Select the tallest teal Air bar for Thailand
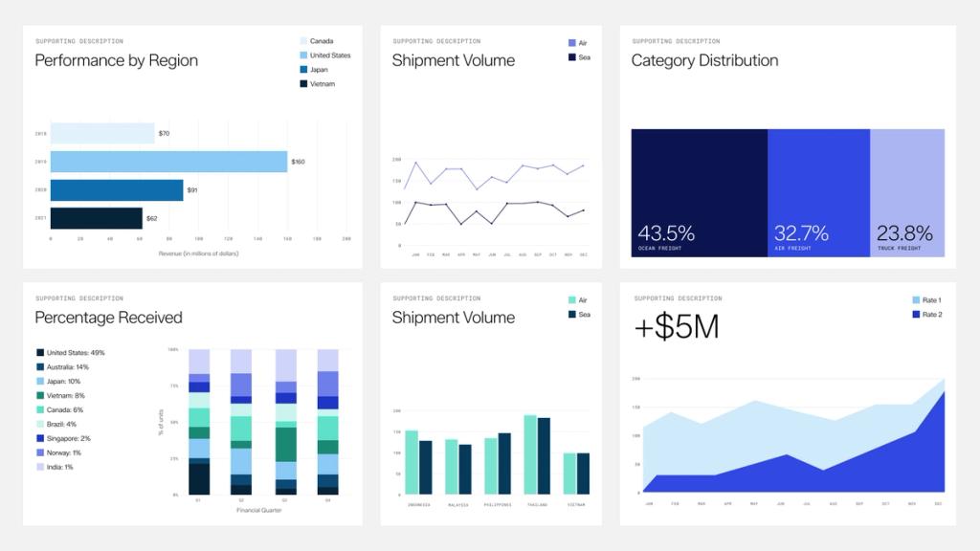 coord(530,454)
